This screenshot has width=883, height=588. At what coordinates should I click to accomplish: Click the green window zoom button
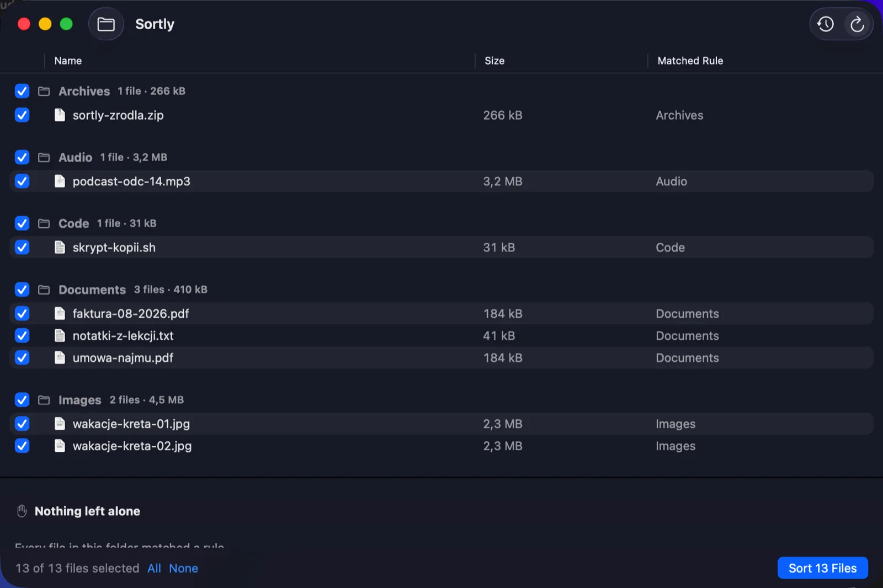pyautogui.click(x=66, y=24)
